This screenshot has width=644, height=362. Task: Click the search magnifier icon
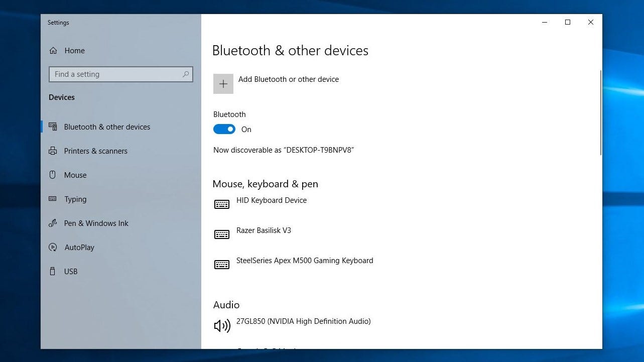[186, 74]
